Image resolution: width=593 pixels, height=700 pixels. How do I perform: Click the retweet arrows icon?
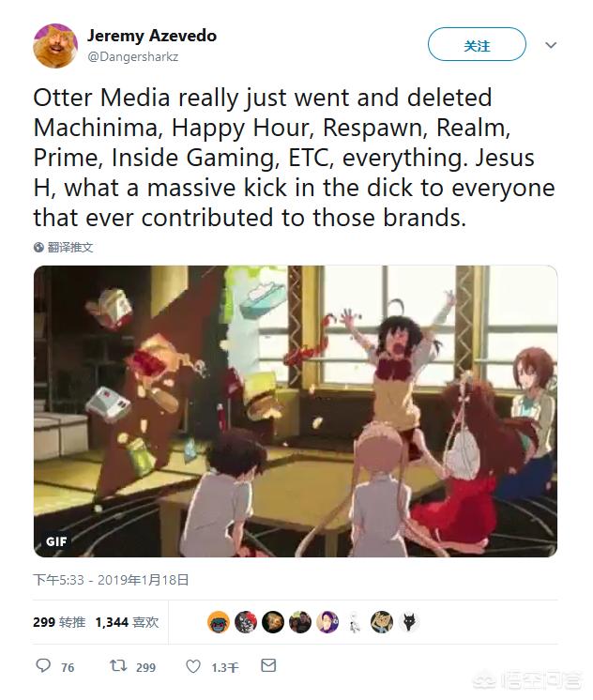coord(119,666)
